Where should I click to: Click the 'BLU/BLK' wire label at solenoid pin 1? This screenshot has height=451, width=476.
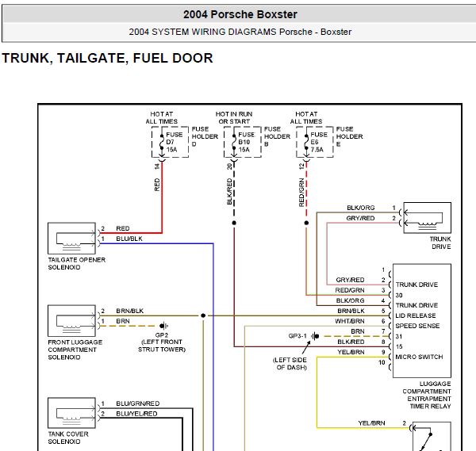pyautogui.click(x=129, y=239)
